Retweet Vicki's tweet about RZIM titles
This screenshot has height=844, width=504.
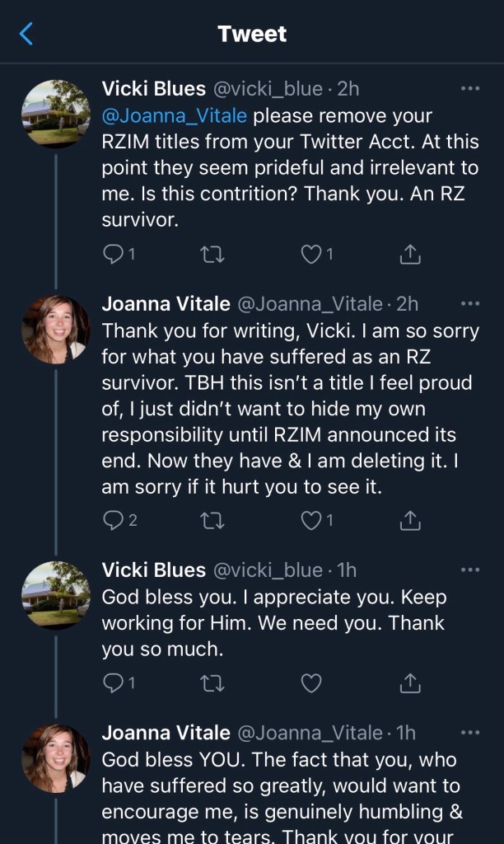click(x=212, y=255)
